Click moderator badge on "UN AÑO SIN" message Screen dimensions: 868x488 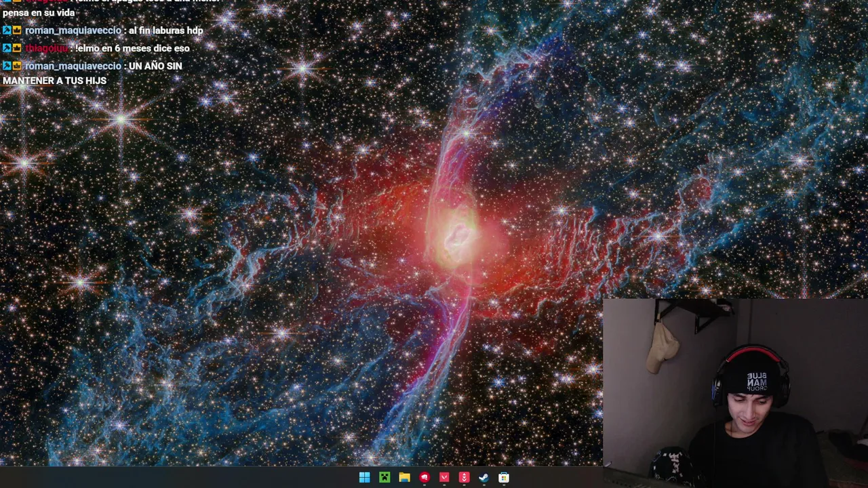click(7, 66)
